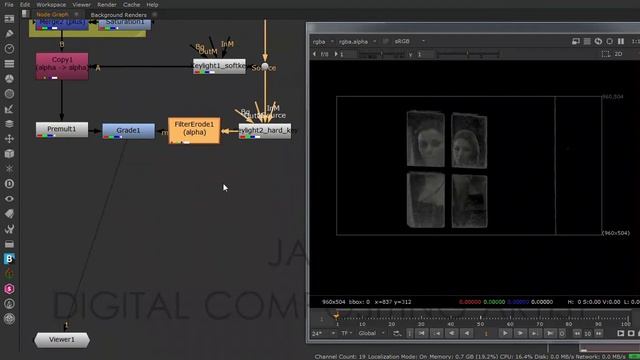This screenshot has height=360, width=640.
Task: Select the Copy1 node
Action: 62,66
